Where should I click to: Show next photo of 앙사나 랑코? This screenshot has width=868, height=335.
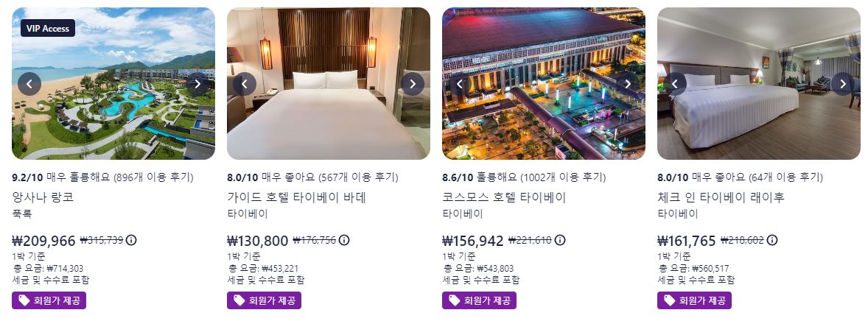[x=197, y=84]
